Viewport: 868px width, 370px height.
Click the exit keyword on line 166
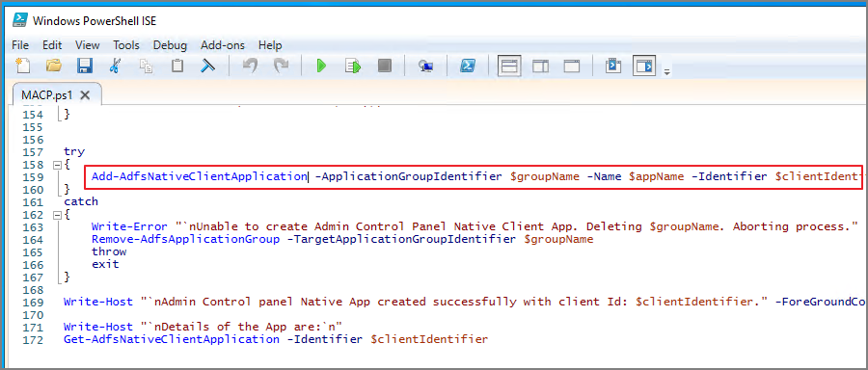(105, 264)
